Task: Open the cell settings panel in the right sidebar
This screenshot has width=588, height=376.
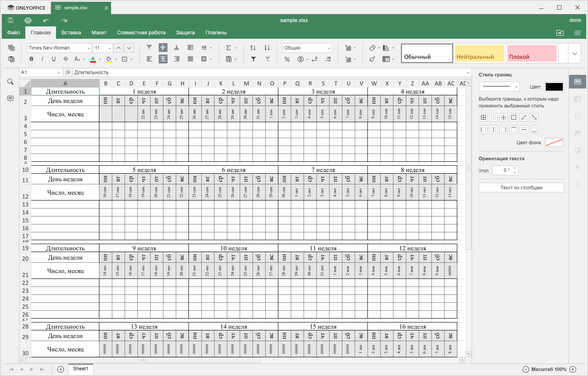Action: click(x=578, y=82)
